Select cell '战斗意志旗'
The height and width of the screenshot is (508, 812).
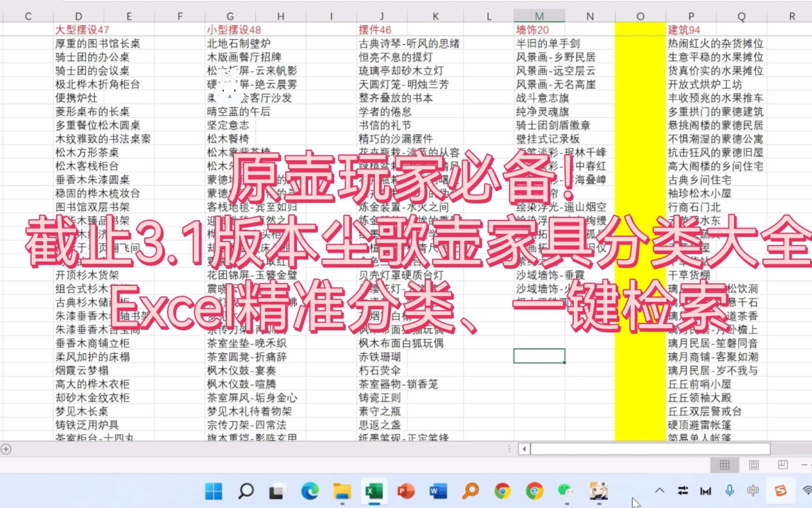click(543, 98)
